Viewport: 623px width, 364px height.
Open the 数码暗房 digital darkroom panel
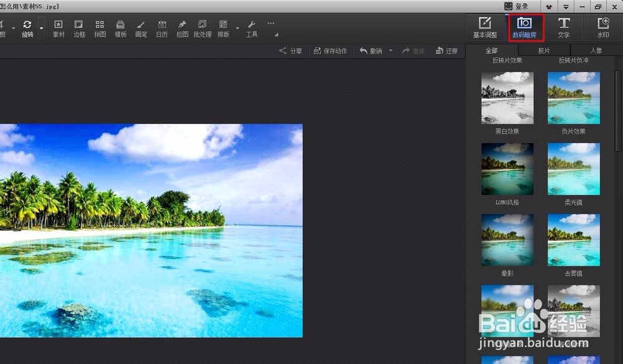(524, 27)
